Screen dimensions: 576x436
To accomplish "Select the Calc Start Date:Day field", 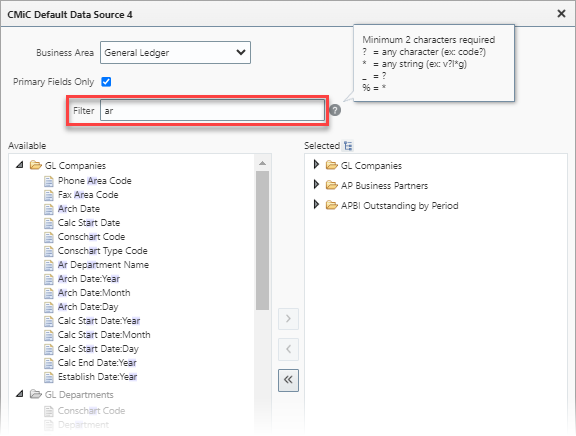I will click(x=98, y=349).
